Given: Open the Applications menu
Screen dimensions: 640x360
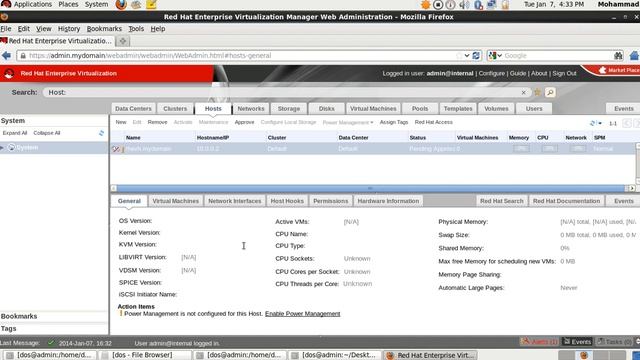Looking at the screenshot, I should tap(33, 4).
